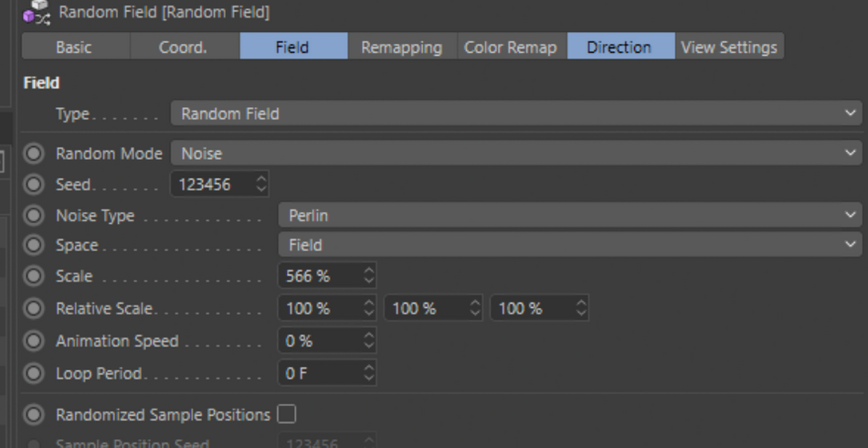
Task: Toggle keyframe circle for Space
Action: coord(34,245)
